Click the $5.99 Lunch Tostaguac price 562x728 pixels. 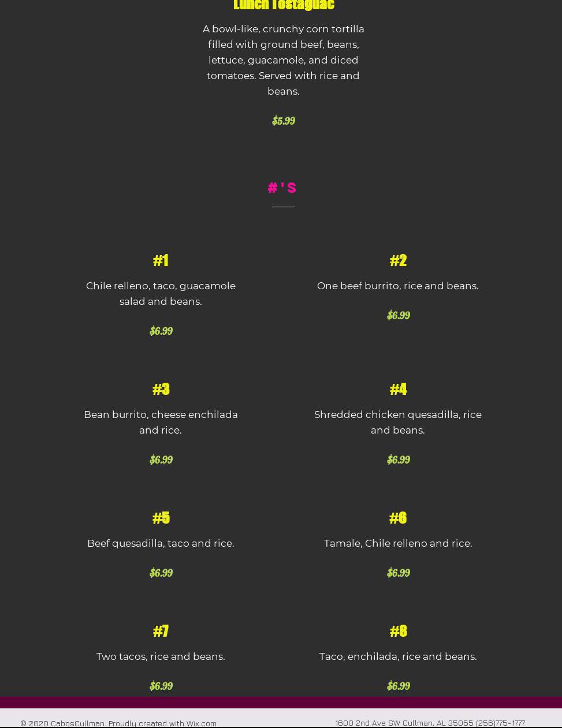[283, 121]
